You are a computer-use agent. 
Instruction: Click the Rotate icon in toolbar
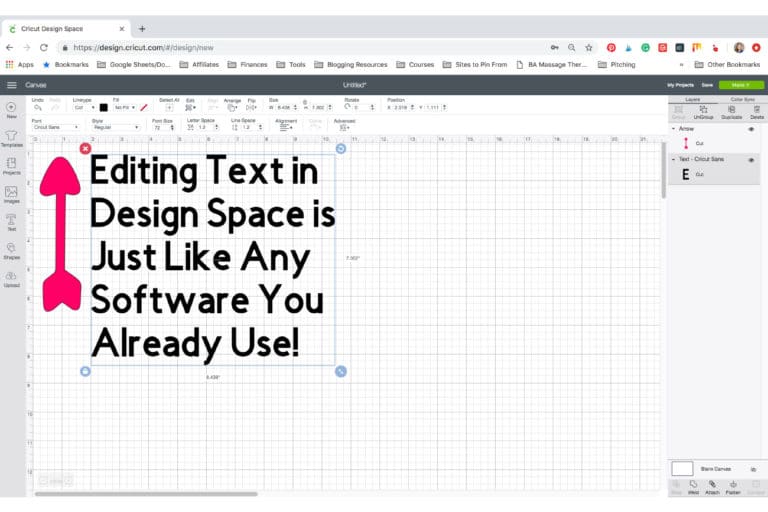coord(347,107)
